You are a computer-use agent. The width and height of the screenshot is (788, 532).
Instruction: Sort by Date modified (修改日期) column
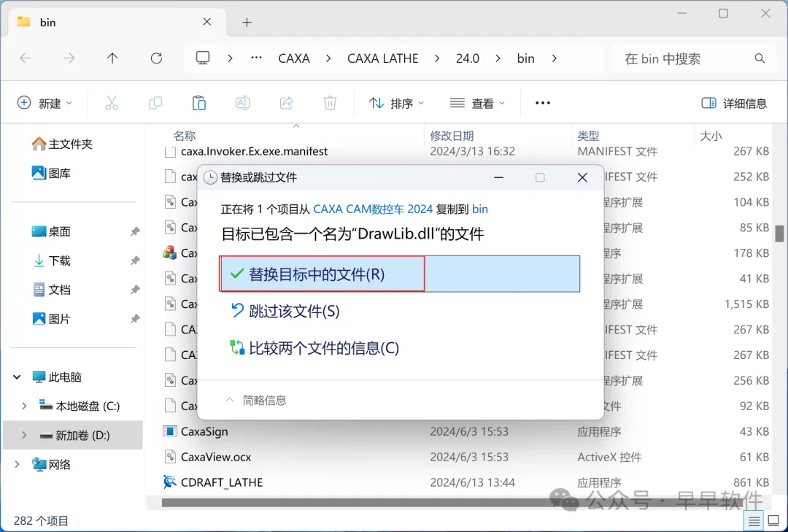(452, 136)
